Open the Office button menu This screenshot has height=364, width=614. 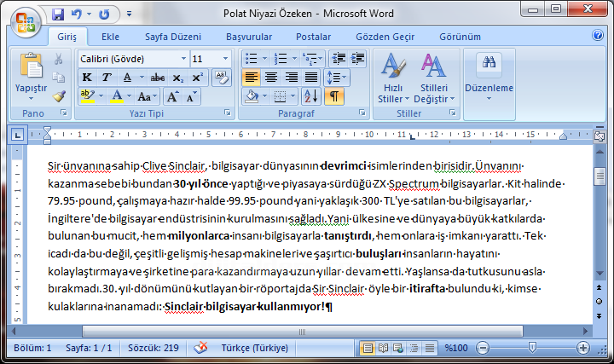pos(26,21)
